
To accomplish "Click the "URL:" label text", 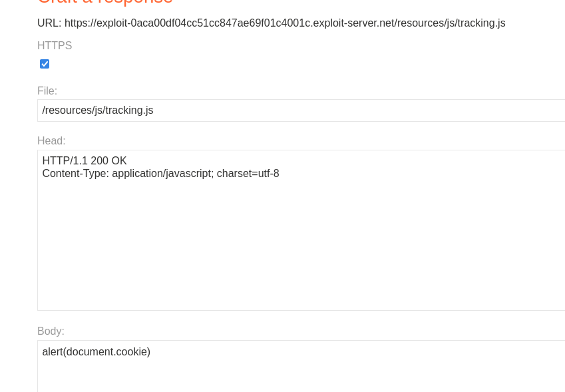I will tap(49, 23).
